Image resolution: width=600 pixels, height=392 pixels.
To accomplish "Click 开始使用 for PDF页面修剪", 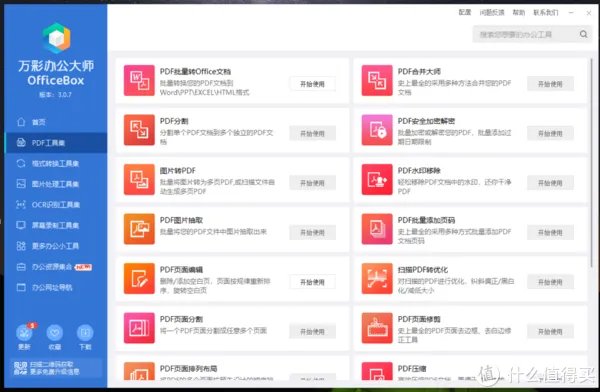I will pos(550,332).
